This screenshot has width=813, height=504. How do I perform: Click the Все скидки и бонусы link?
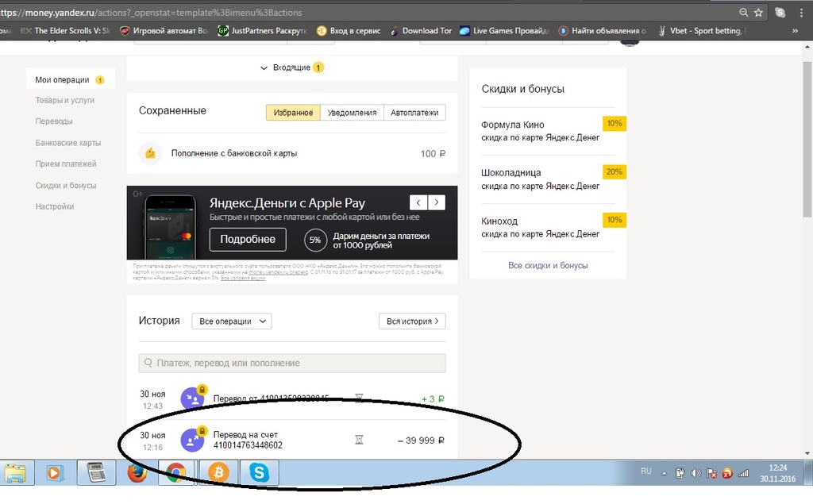coord(548,265)
